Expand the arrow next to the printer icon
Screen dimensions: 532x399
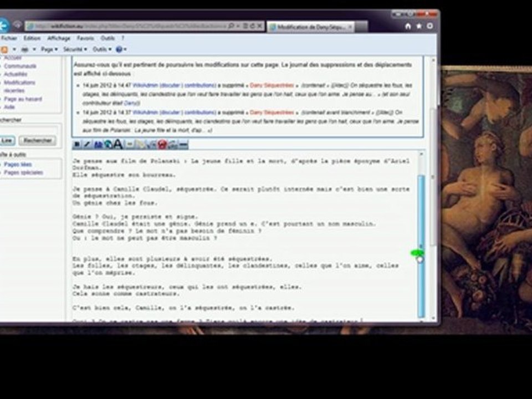tap(34, 49)
